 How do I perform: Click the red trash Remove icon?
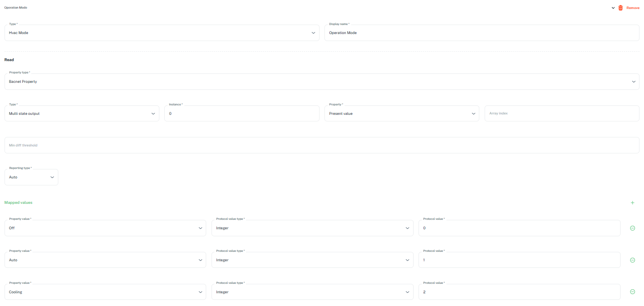(621, 8)
